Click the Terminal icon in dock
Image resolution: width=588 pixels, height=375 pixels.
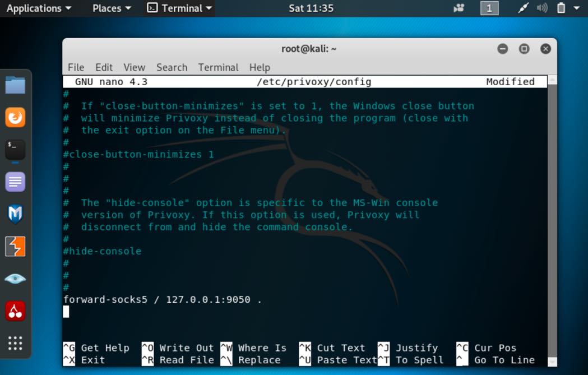pyautogui.click(x=15, y=150)
